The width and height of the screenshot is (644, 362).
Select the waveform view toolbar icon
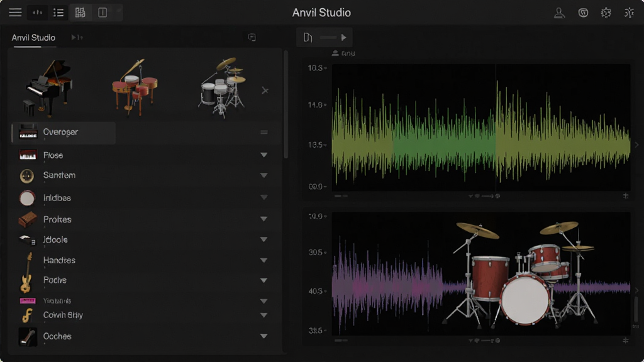click(x=37, y=13)
